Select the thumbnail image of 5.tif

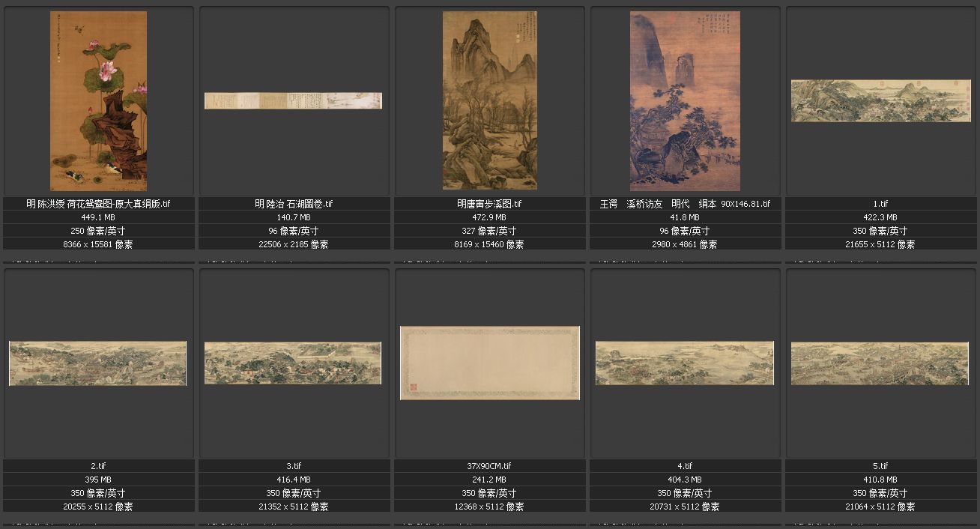click(880, 363)
